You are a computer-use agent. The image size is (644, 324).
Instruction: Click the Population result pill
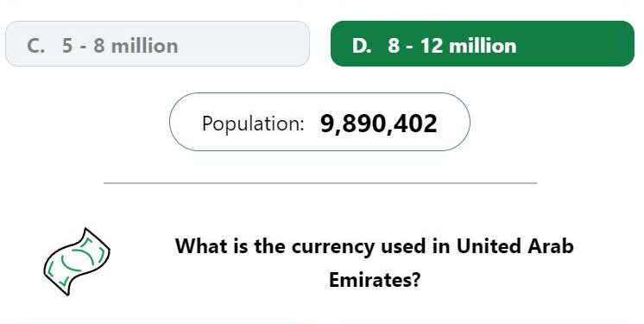[x=319, y=122]
